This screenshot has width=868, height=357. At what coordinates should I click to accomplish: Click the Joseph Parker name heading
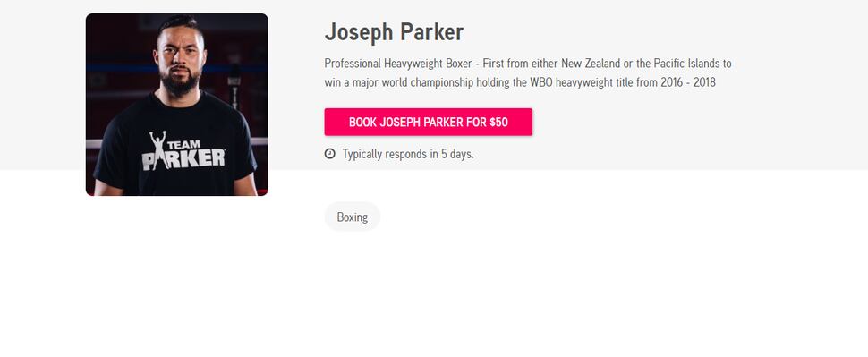tap(394, 32)
